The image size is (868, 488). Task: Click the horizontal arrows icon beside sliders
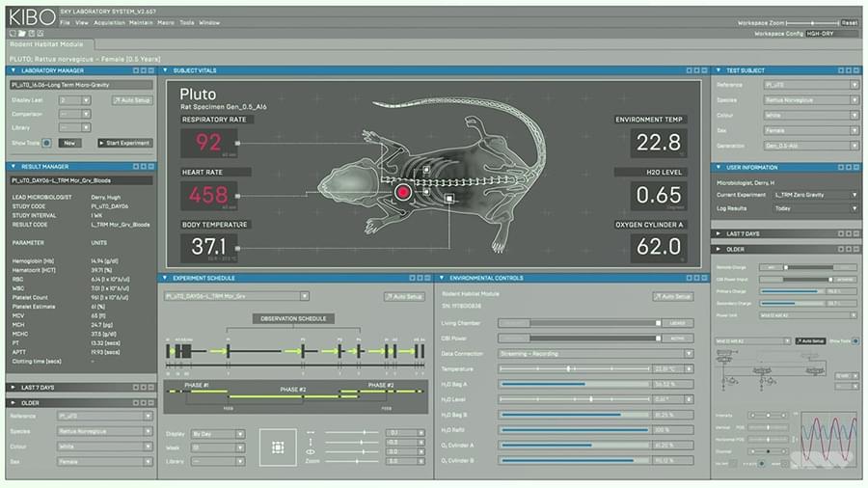click(311, 433)
